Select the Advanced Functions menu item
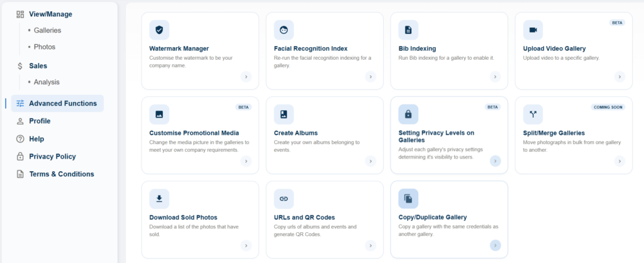The width and height of the screenshot is (644, 263). pyautogui.click(x=57, y=104)
